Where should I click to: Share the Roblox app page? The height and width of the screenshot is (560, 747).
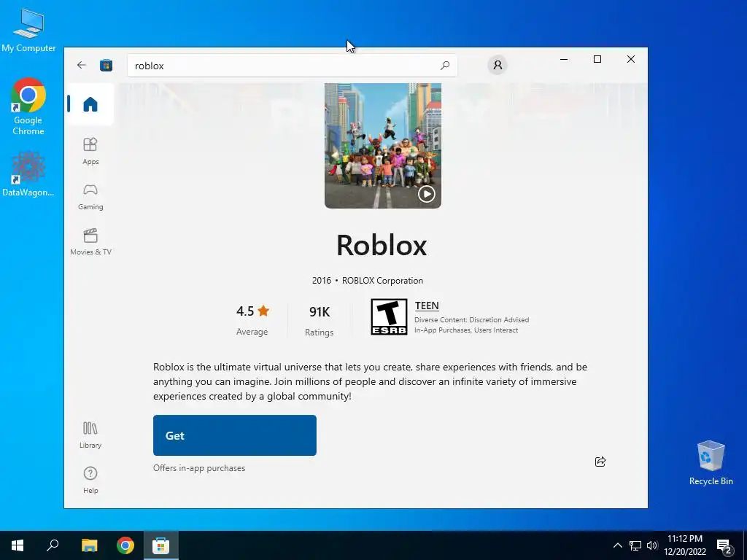pyautogui.click(x=600, y=462)
